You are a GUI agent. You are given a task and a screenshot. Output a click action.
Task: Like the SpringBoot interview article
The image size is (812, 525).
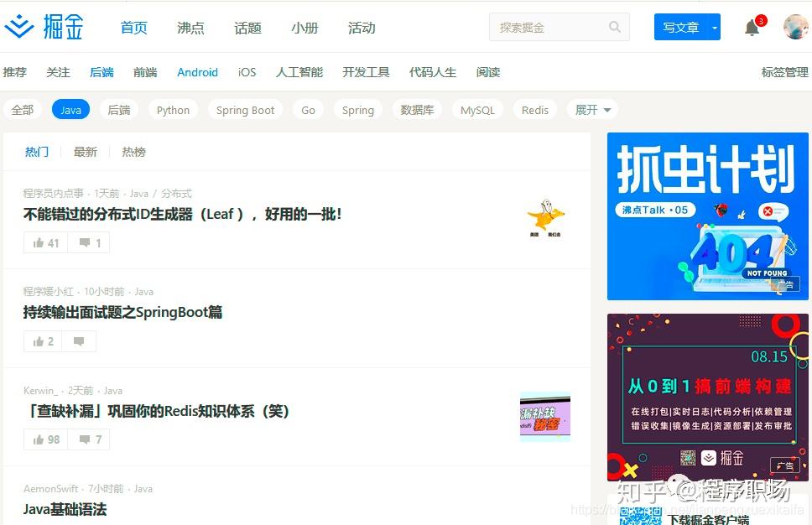click(43, 341)
